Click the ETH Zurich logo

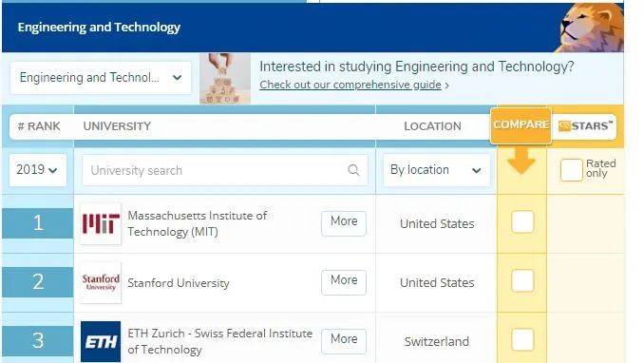pos(101,341)
